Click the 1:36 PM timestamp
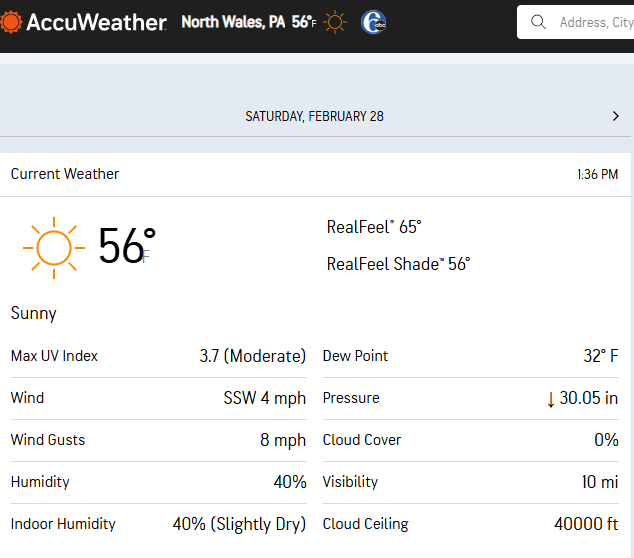The height and width of the screenshot is (558, 634). click(x=597, y=174)
